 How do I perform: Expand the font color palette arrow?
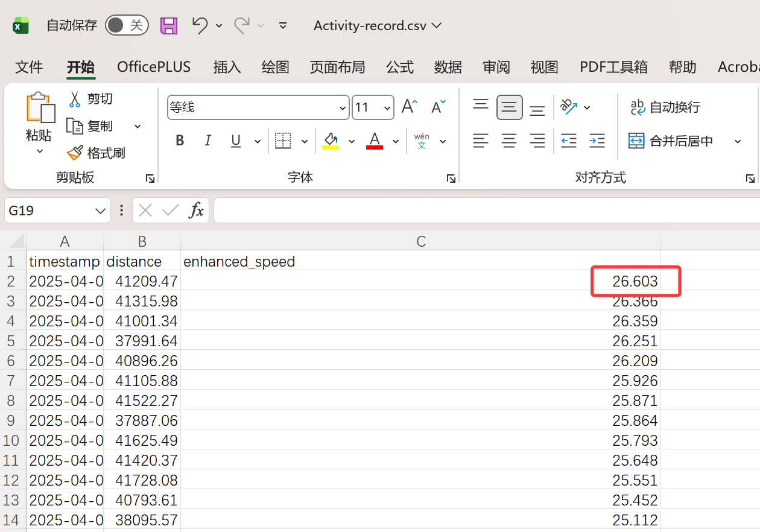pos(396,141)
